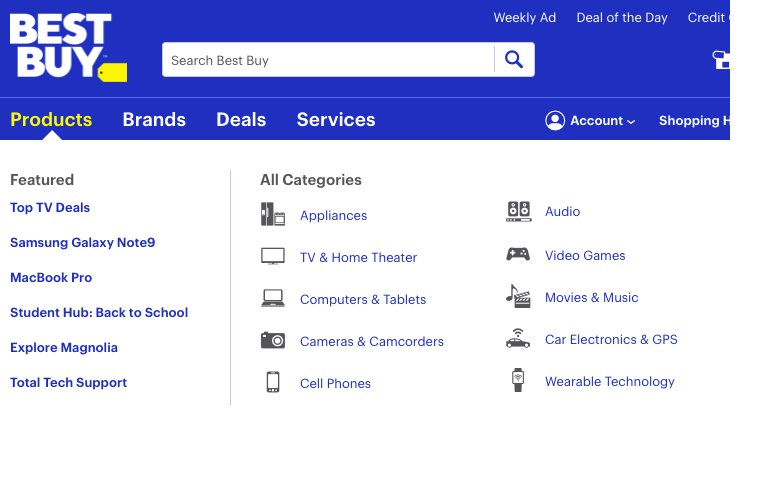The width and height of the screenshot is (771, 484).
Task: Select the Car Electronics & GPS link
Action: pyautogui.click(x=611, y=339)
